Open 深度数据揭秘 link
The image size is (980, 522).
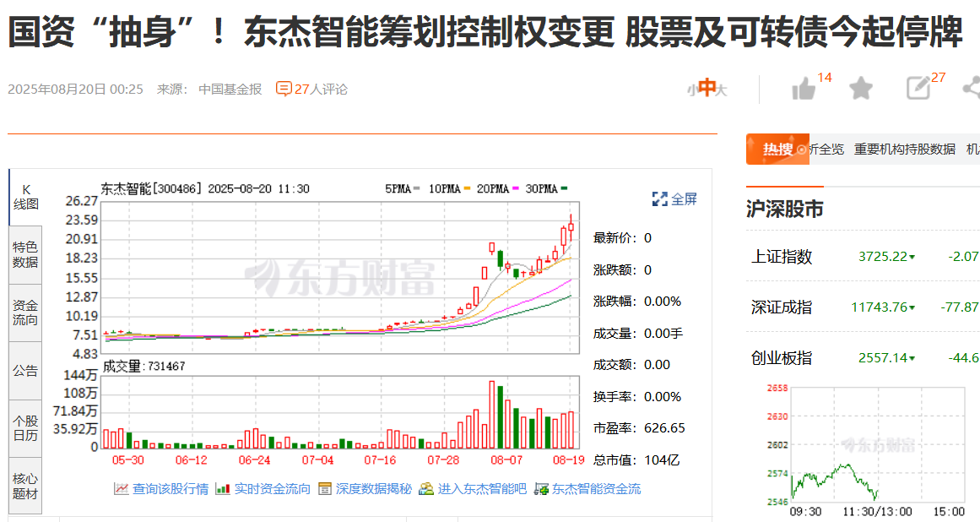coord(374,489)
